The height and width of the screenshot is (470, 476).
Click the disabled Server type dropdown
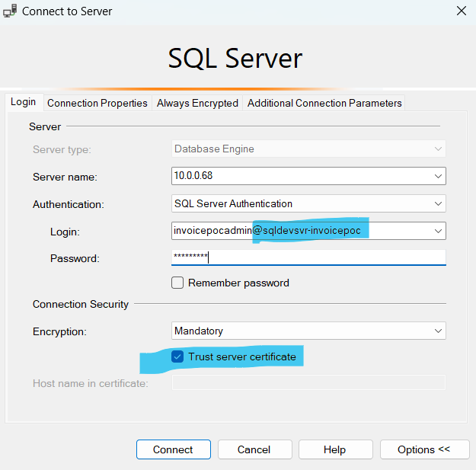[308, 149]
